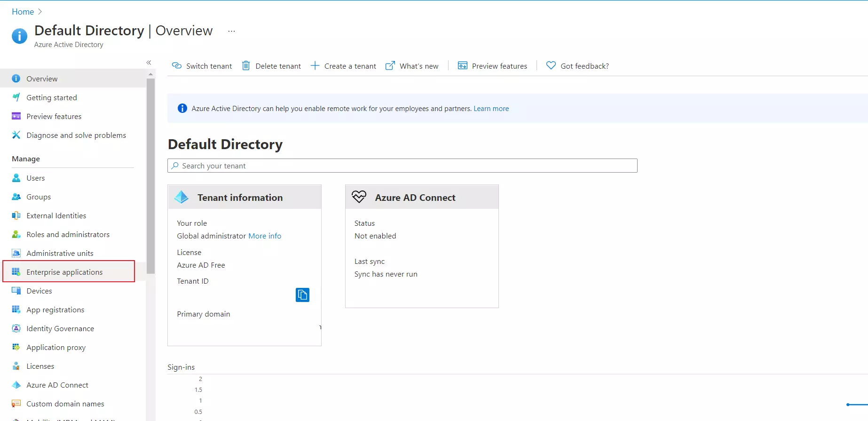Click the Devices icon in sidebar

(x=16, y=291)
